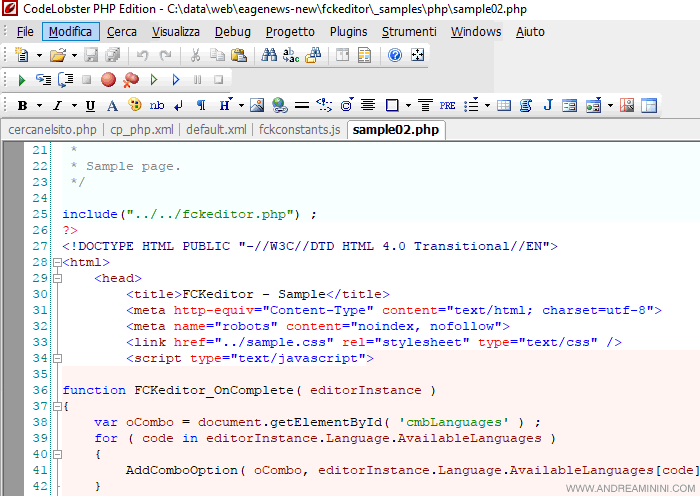Click the Save floppy disk icon

click(x=91, y=55)
